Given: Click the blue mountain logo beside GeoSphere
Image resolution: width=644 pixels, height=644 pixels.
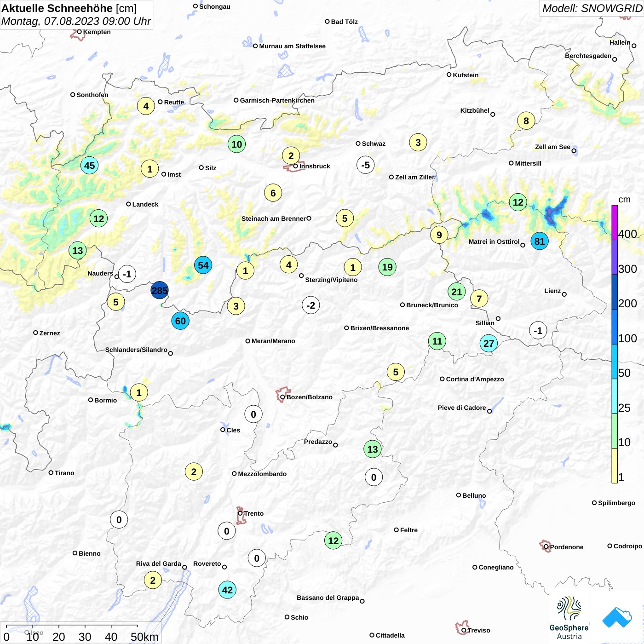Looking at the screenshot, I should click(x=617, y=618).
